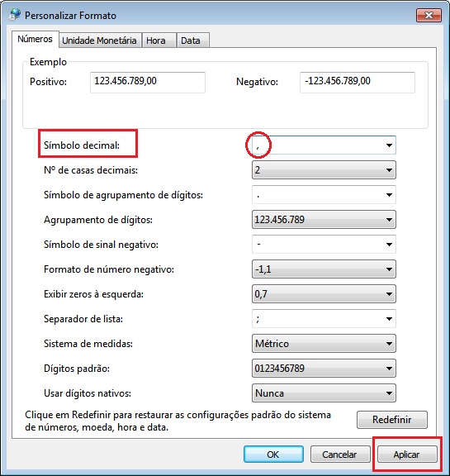Open the Unidade Monetária tab
Screen dimensions: 450x476
click(99, 40)
